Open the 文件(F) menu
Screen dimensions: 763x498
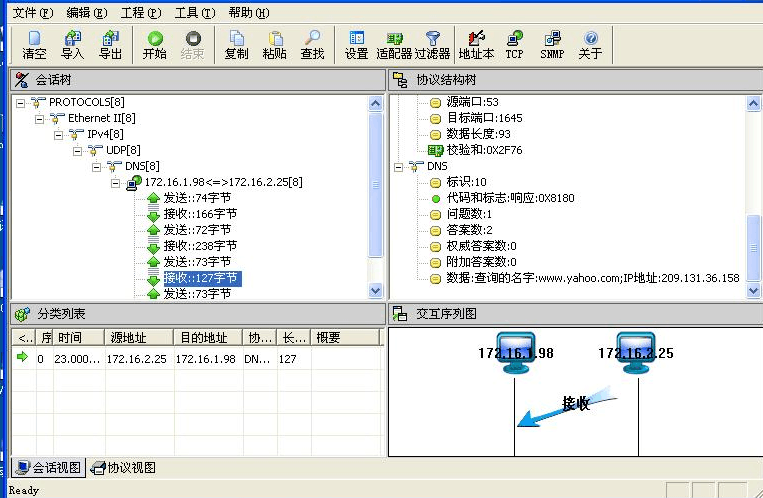pyautogui.click(x=32, y=13)
